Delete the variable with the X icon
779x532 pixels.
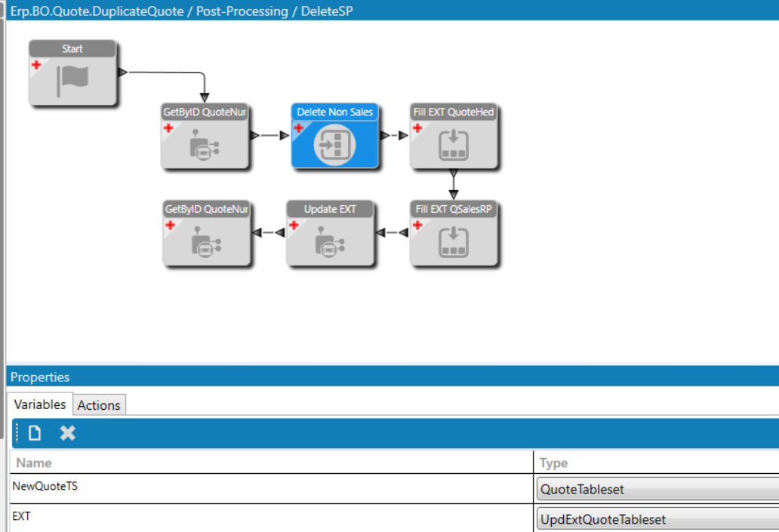[x=68, y=433]
